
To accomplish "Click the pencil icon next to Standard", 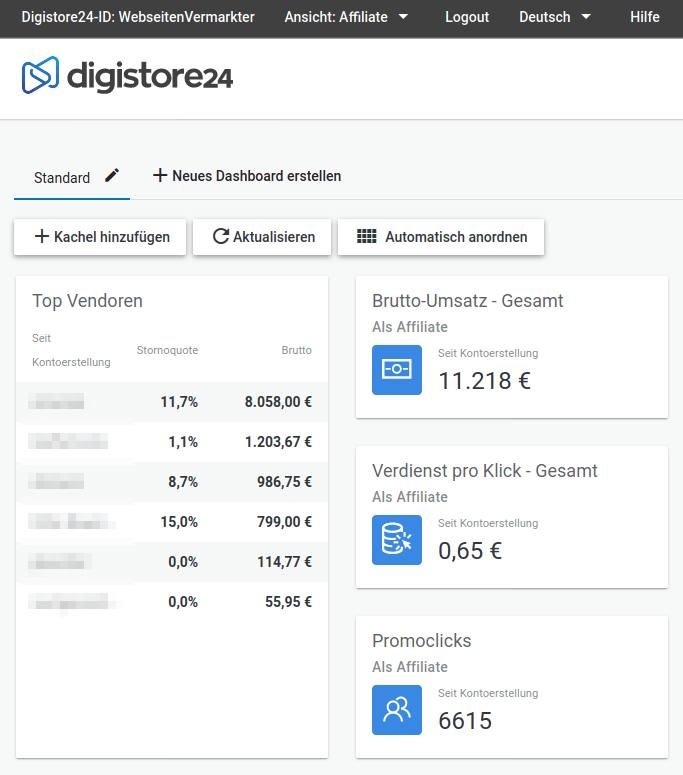I will pyautogui.click(x=112, y=175).
